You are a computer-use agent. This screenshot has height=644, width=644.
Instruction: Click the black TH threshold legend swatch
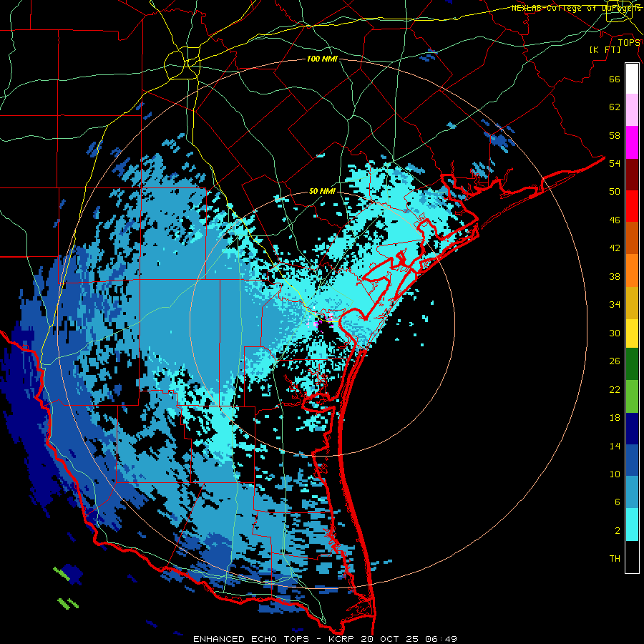[x=632, y=557]
